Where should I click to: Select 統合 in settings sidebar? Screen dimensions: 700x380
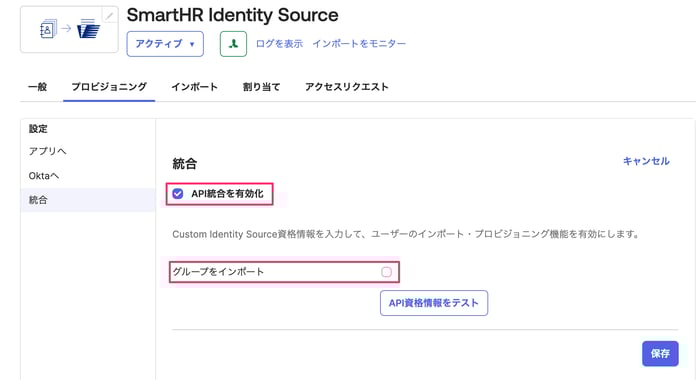88,200
